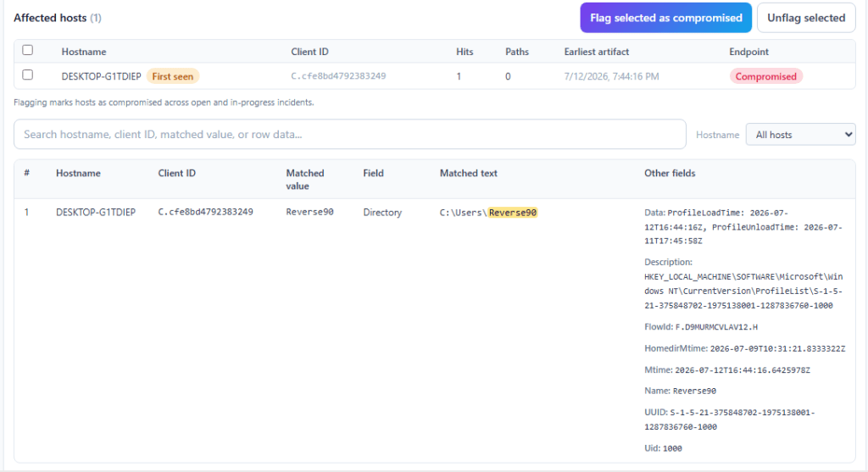Click the Unflag selected button
Screen dimensions: 868x472
click(x=806, y=18)
